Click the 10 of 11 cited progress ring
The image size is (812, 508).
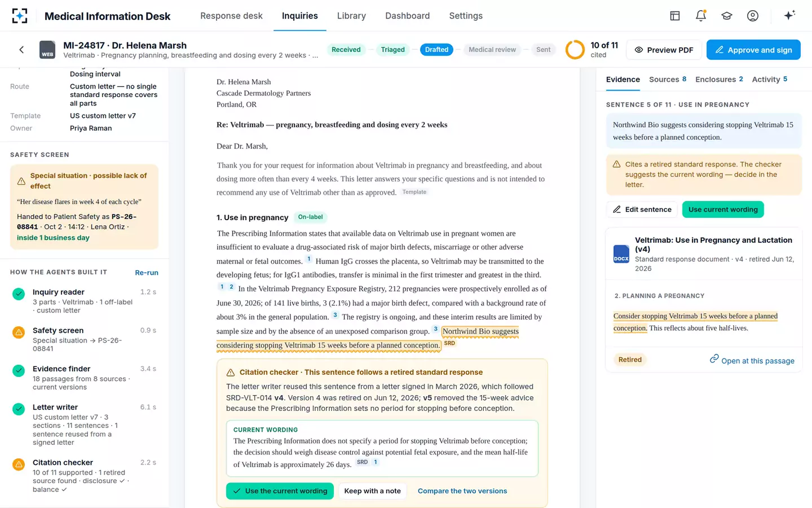(575, 50)
